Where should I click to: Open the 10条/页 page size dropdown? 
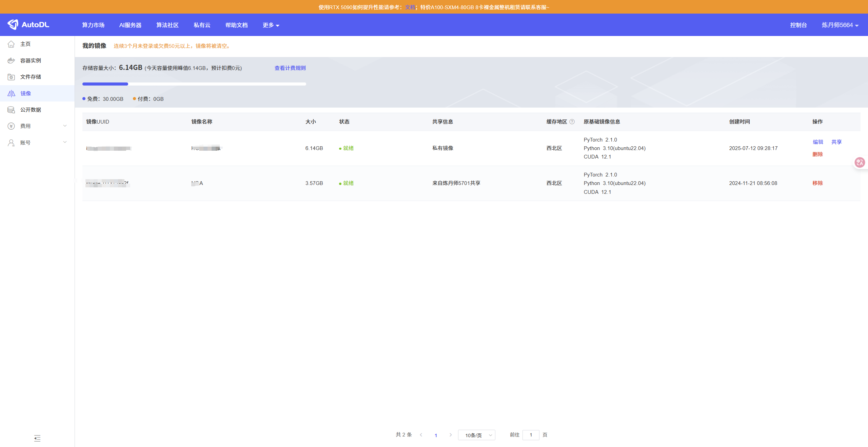(x=476, y=435)
